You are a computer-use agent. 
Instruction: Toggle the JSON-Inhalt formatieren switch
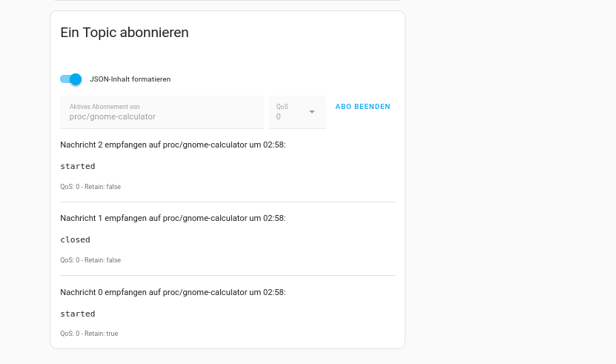pyautogui.click(x=71, y=79)
